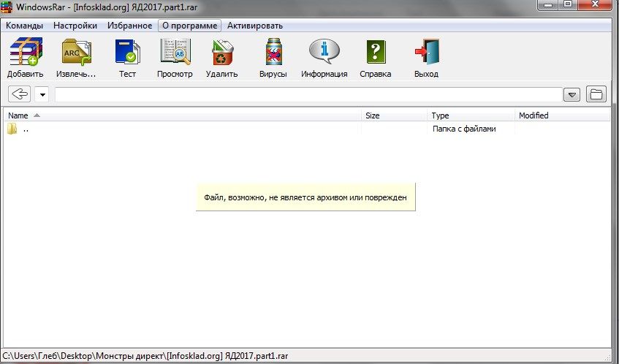Open the Настройки menu
This screenshot has width=619, height=364.
tap(75, 26)
